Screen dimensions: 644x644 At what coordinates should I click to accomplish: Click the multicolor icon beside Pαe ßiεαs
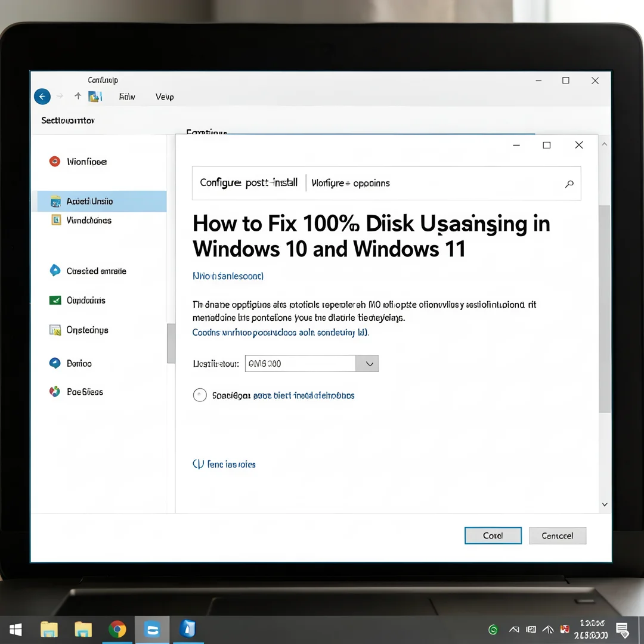coord(55,392)
